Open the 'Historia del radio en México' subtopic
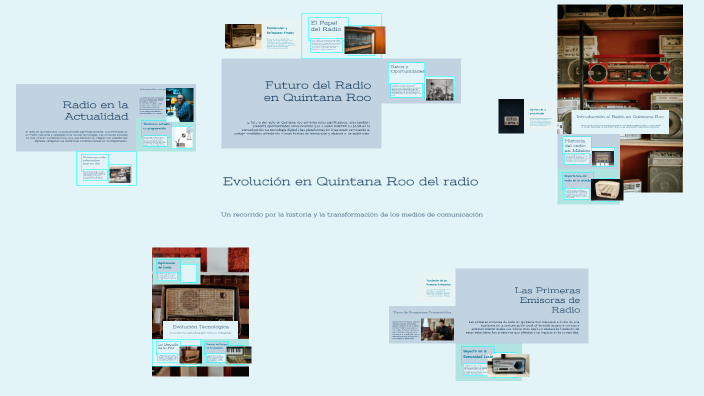 [x=577, y=145]
